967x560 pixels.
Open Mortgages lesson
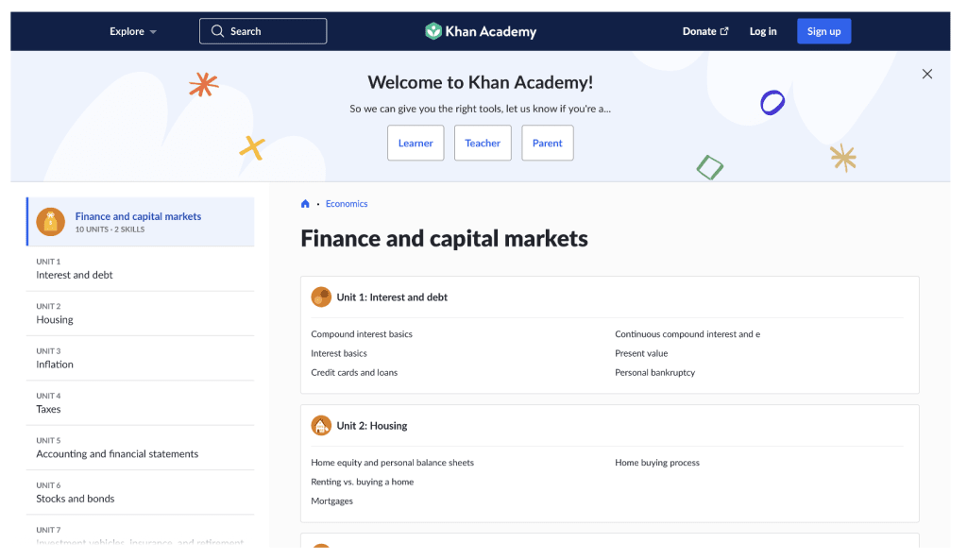331,501
